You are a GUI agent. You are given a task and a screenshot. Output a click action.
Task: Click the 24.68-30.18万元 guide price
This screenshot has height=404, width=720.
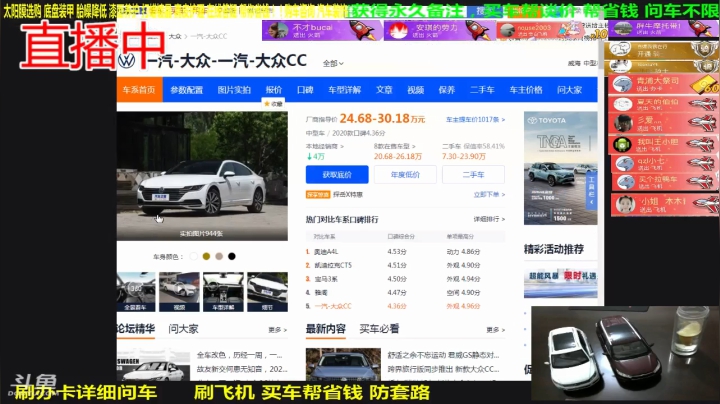pos(382,118)
